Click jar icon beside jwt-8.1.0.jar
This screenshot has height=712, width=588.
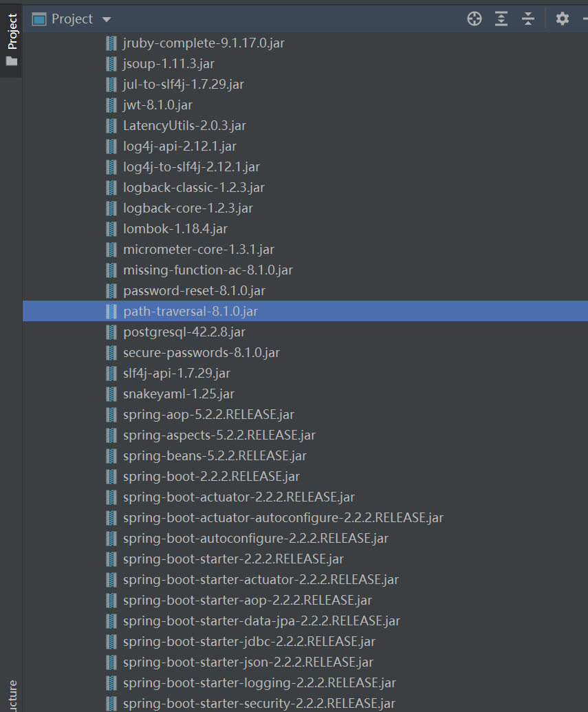pyautogui.click(x=111, y=105)
